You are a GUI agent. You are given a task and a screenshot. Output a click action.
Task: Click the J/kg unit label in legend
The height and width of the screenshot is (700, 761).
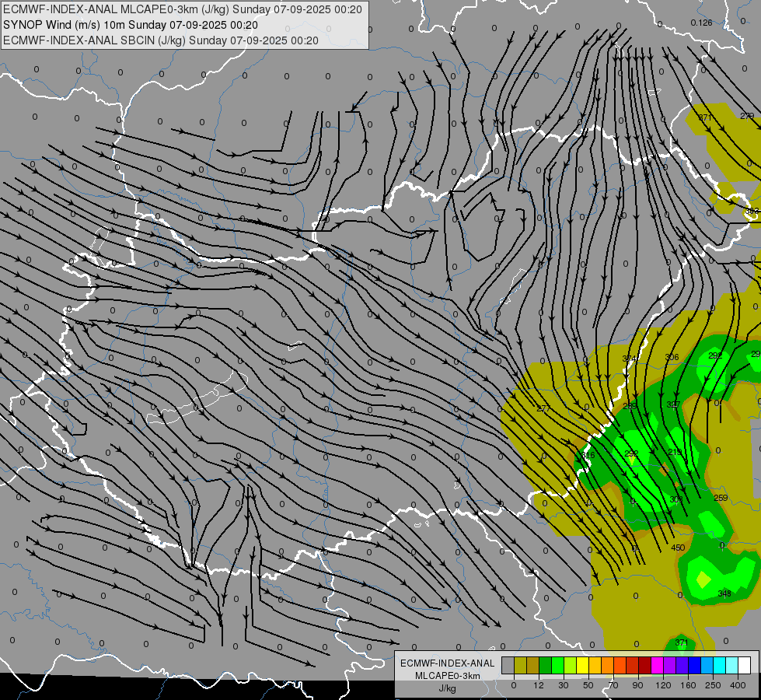[x=447, y=688]
